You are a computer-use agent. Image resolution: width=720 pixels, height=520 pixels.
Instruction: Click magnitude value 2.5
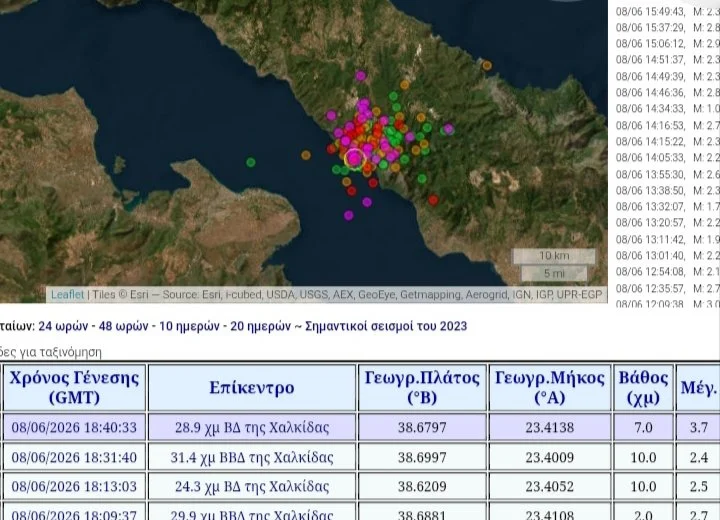click(x=698, y=486)
